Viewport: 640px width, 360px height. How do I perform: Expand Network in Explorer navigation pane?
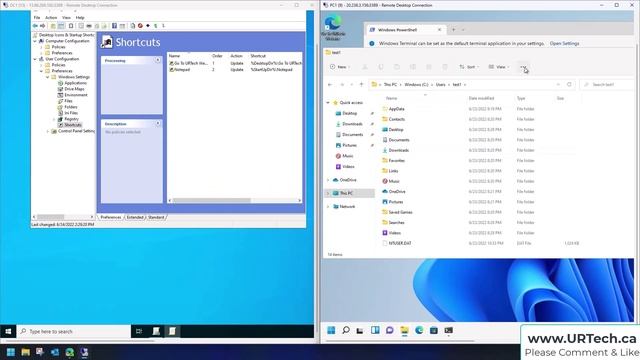pyautogui.click(x=328, y=207)
